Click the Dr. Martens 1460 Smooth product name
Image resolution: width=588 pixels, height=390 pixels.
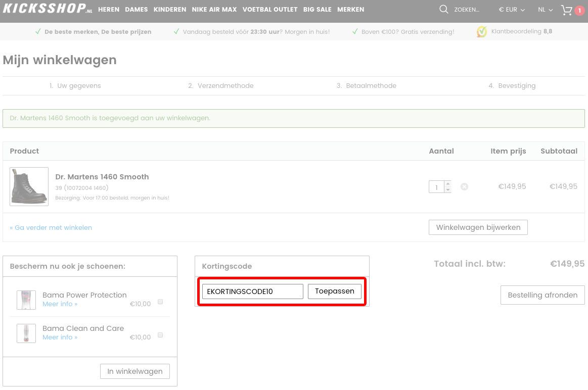tap(102, 177)
